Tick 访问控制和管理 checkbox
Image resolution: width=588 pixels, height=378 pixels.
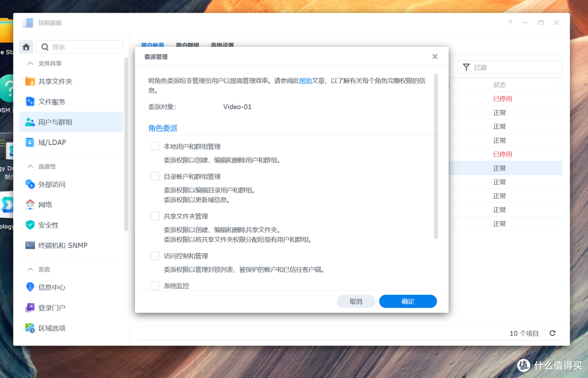[x=155, y=256]
